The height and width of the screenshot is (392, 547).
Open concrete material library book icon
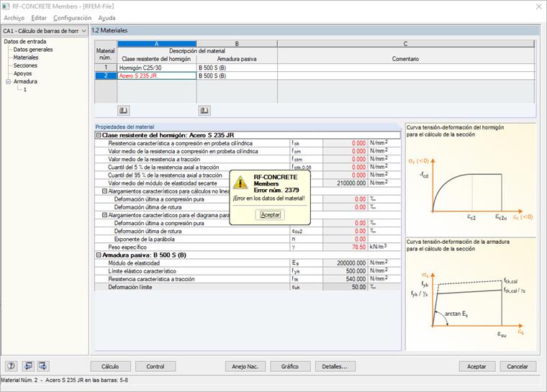pos(123,111)
